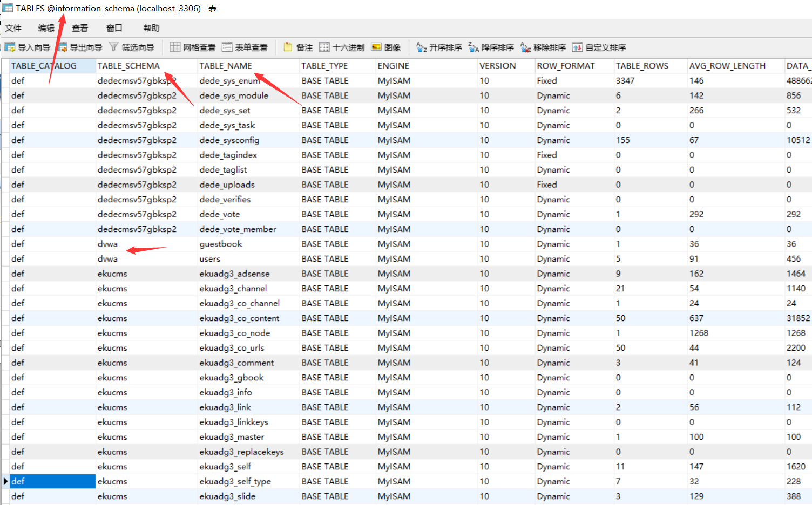
Task: Click the TABLE_ROWS column header
Action: pos(651,66)
